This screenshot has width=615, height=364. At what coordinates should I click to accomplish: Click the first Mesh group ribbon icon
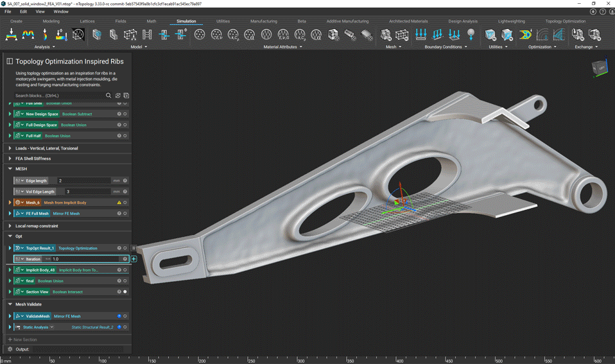(x=386, y=35)
